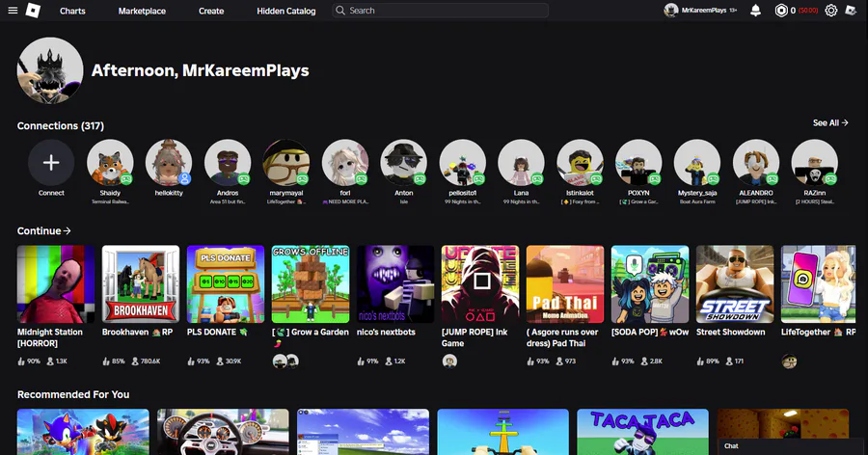Click the plus Connect button
Viewport: 868px width, 455px height.
pyautogui.click(x=51, y=162)
